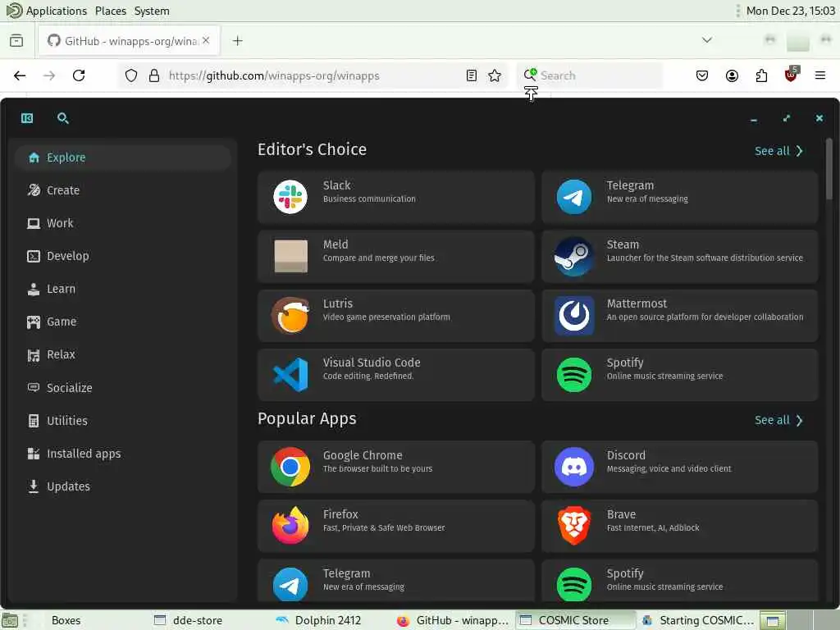Open the browser extensions icon
840x630 pixels.
point(761,75)
